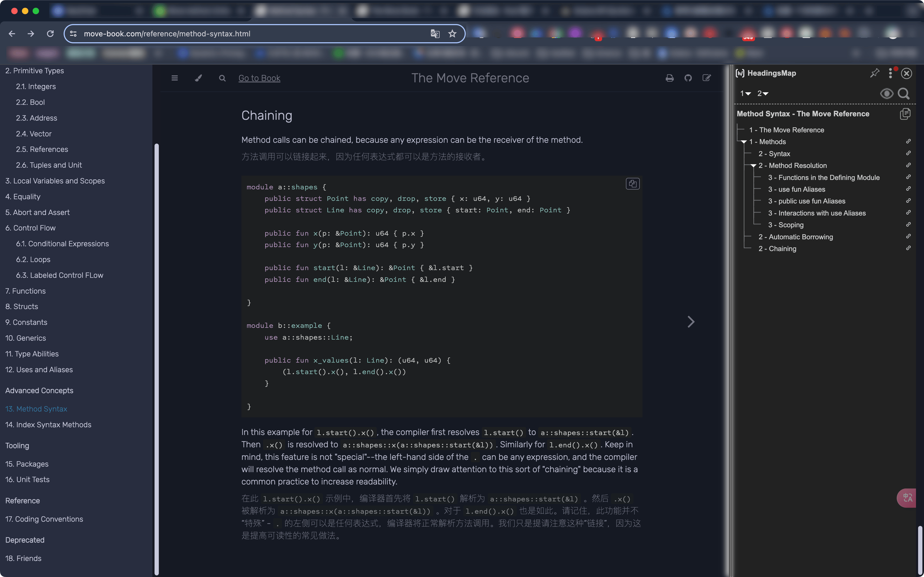Open HeadingsMap search magnifier
Viewport: 924px width, 577px height.
903,94
